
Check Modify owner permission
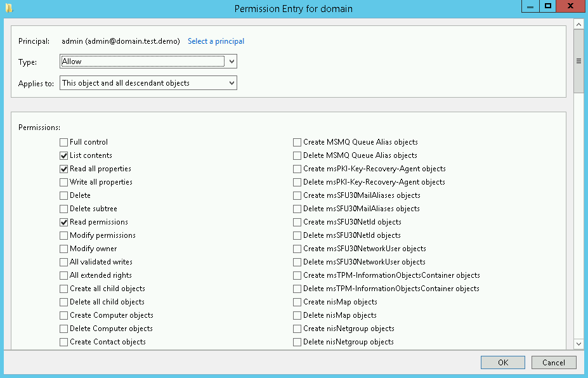pyautogui.click(x=64, y=249)
